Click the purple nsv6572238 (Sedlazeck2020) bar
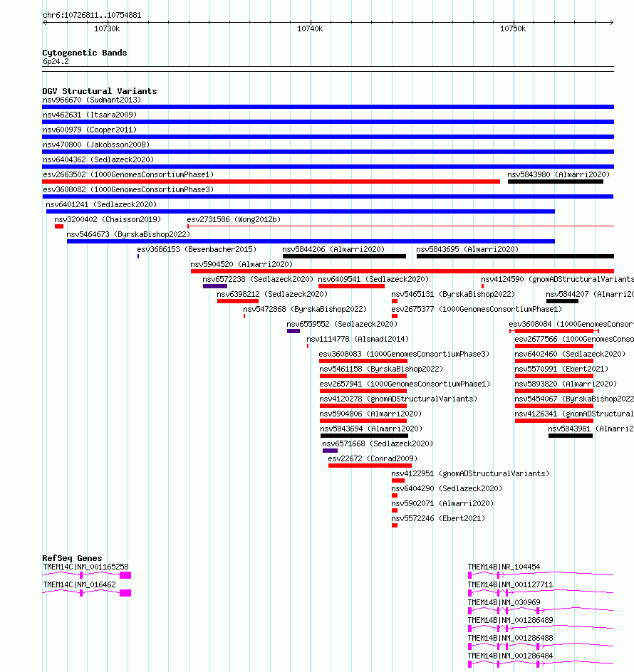The width and height of the screenshot is (634, 672). 215,286
